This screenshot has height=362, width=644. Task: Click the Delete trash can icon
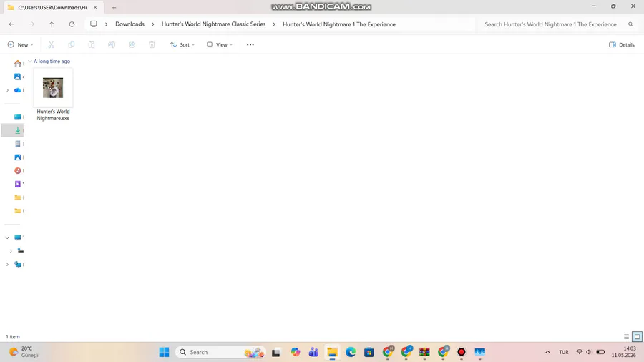point(152,44)
